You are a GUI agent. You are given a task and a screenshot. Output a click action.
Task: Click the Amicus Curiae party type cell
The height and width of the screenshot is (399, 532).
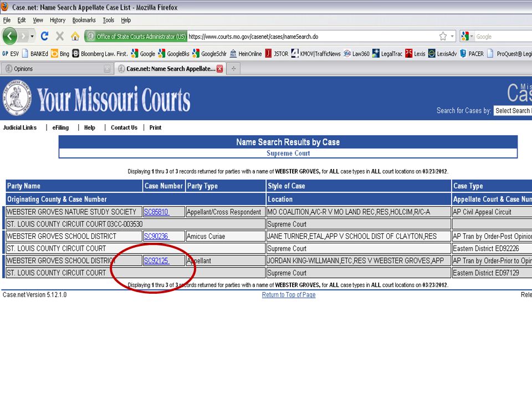[x=226, y=237]
